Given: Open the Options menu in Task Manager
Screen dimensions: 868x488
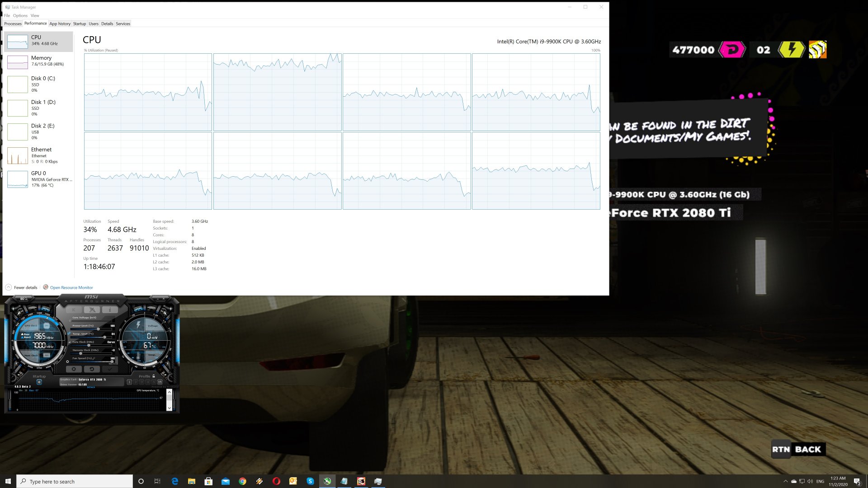Looking at the screenshot, I should tap(20, 15).
